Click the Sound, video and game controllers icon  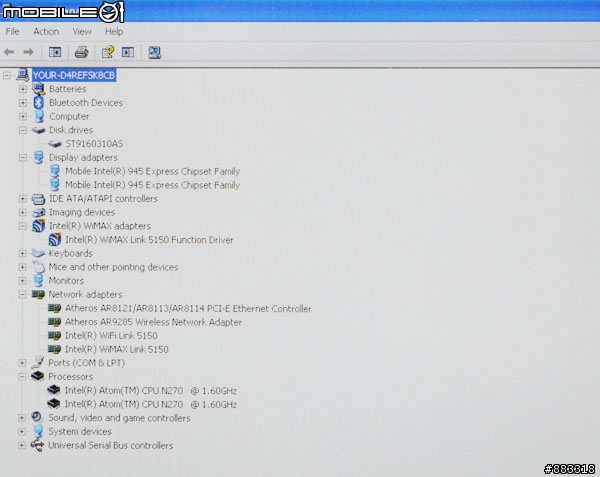[37, 417]
